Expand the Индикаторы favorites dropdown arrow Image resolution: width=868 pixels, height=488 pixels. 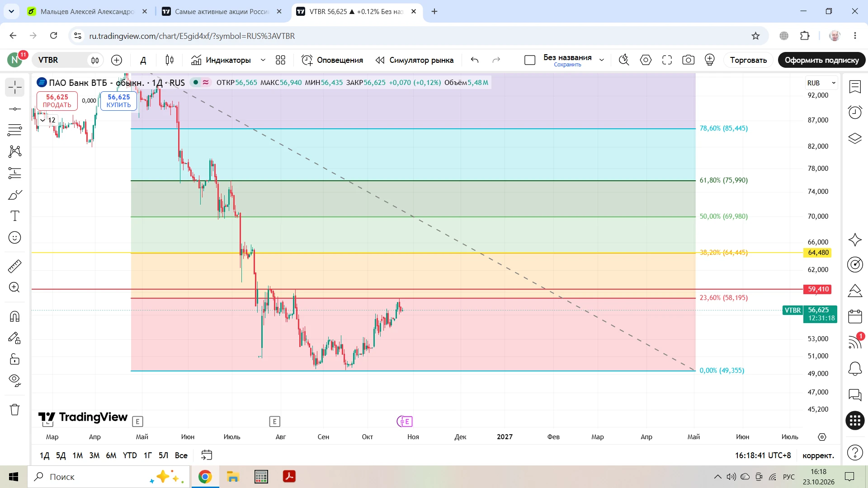point(263,60)
